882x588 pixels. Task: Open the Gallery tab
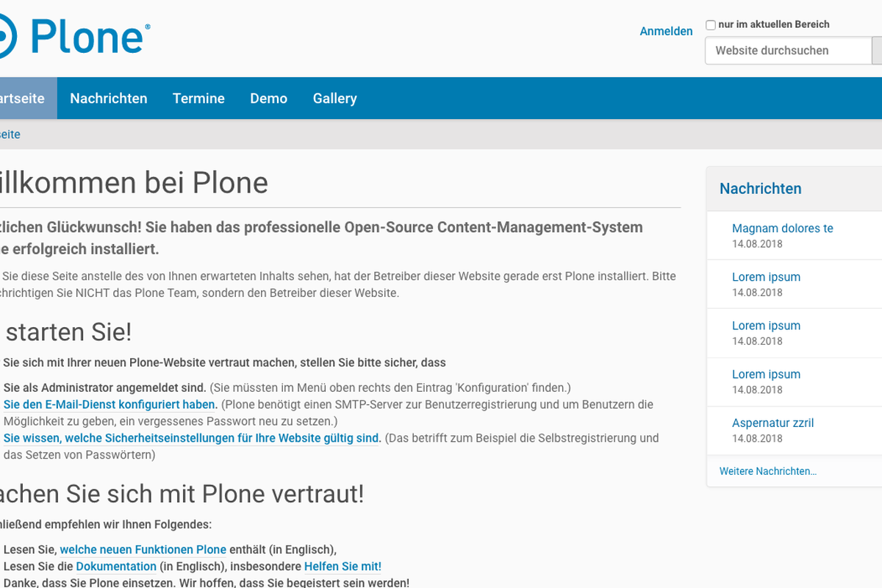[334, 98]
